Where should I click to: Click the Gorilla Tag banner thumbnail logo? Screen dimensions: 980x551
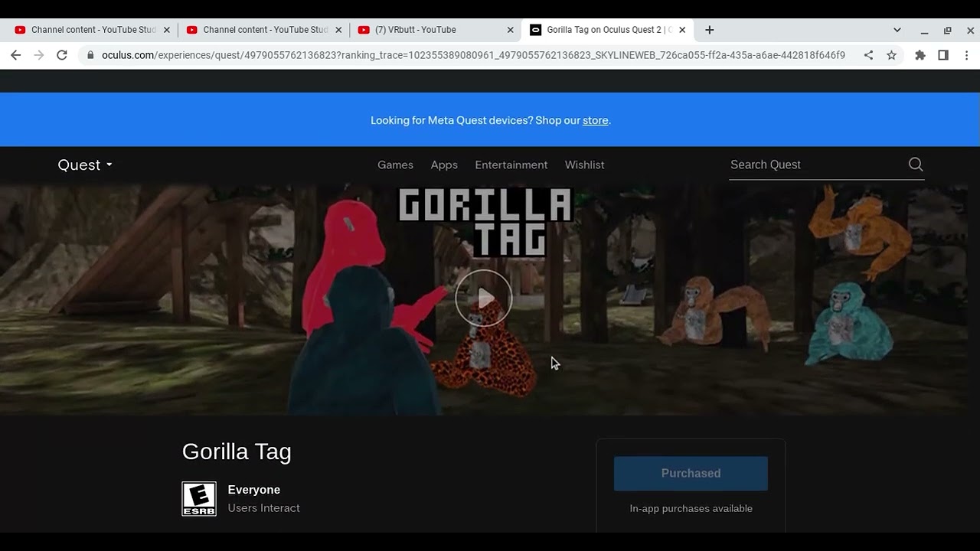coord(485,223)
